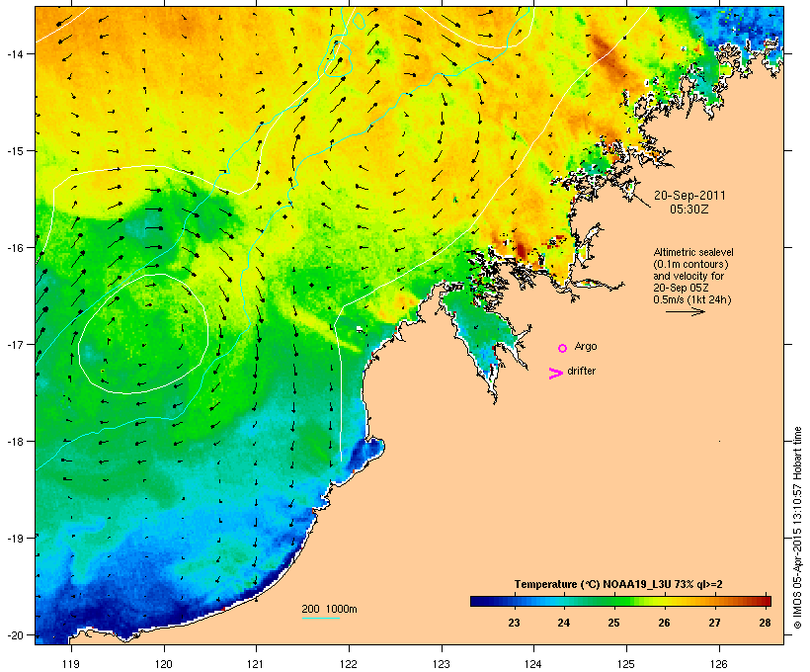This screenshot has height=672, width=810.
Task: Click the cyan 200/1000m isobath legend line
Action: (321, 619)
